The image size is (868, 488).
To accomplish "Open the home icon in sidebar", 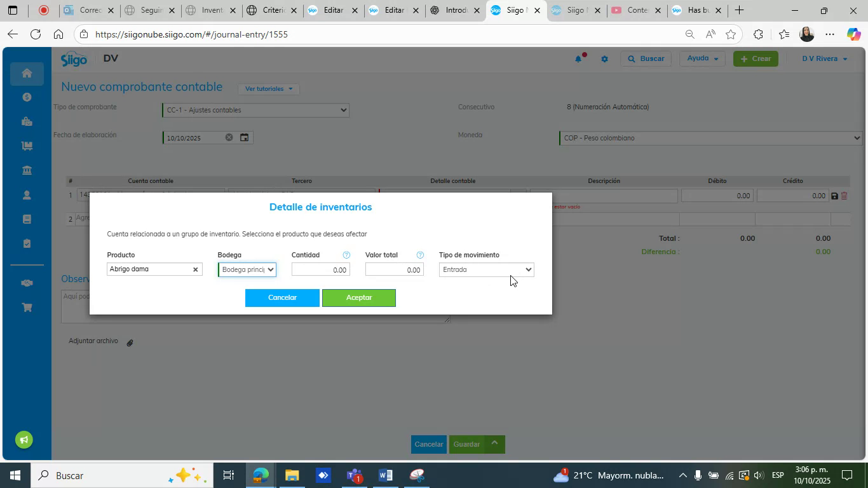I will [x=27, y=74].
